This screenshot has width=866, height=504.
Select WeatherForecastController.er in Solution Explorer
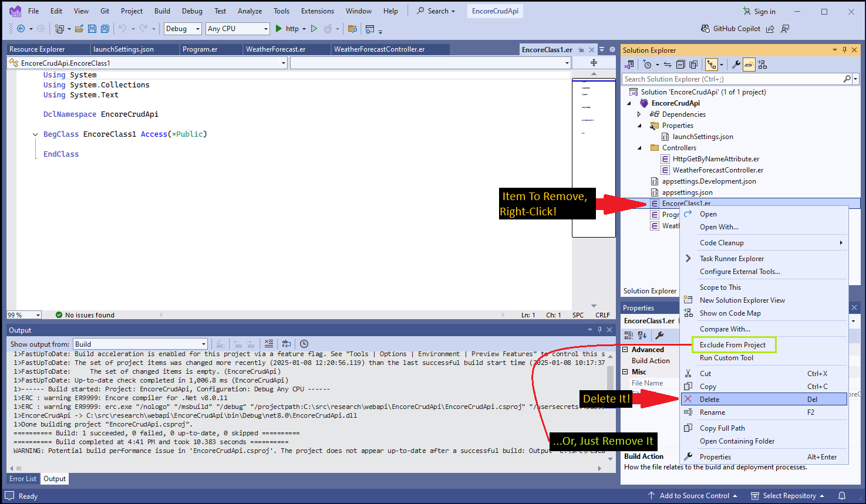coord(718,170)
